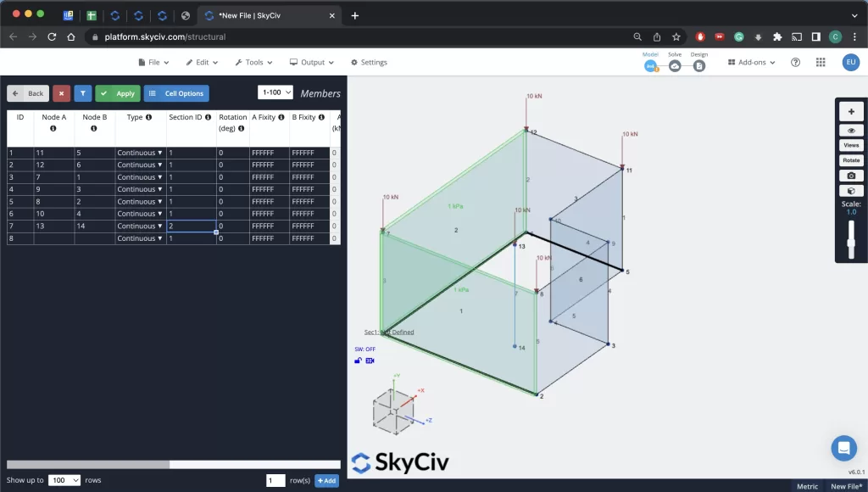Image resolution: width=868 pixels, height=492 pixels.
Task: Open the File menu
Action: click(153, 63)
